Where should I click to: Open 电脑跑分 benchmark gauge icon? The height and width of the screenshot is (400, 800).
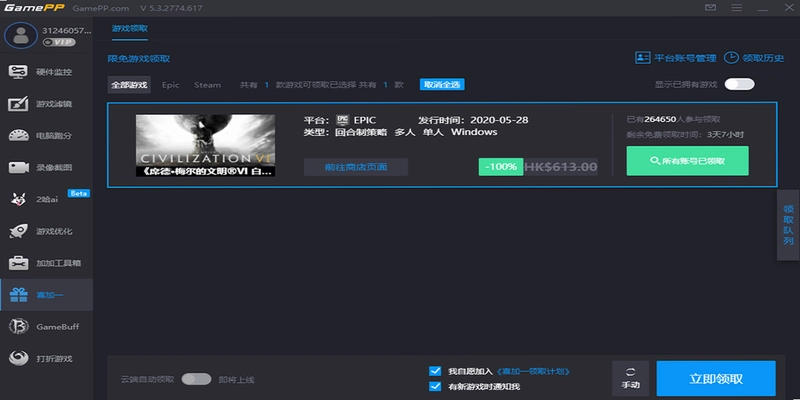18,136
